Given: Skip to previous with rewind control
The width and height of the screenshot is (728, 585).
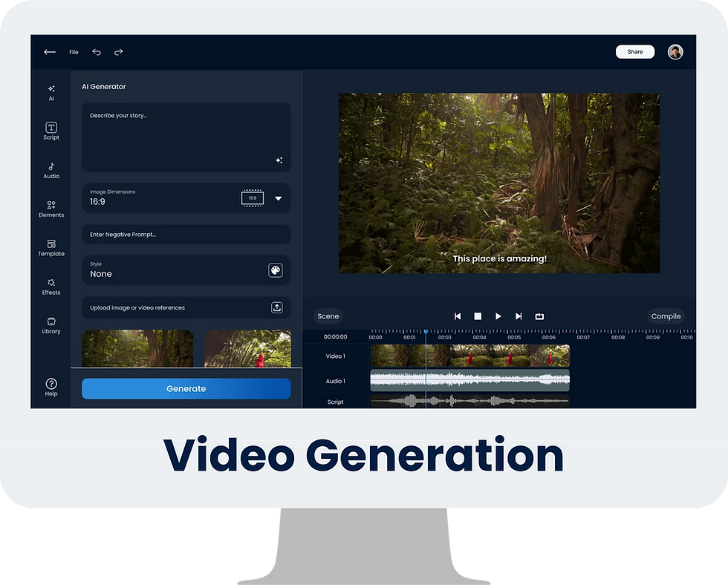Looking at the screenshot, I should click(x=458, y=316).
